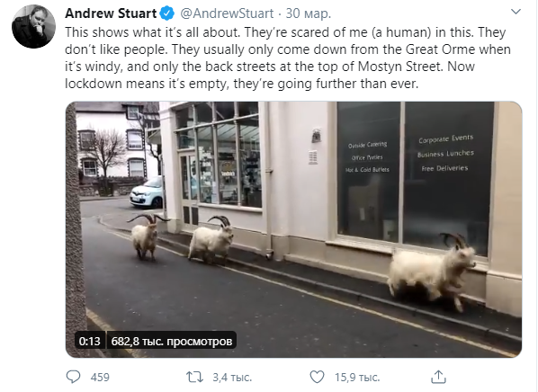
Task: Click the 3,4 тыс. retweet count
Action: coord(232,378)
